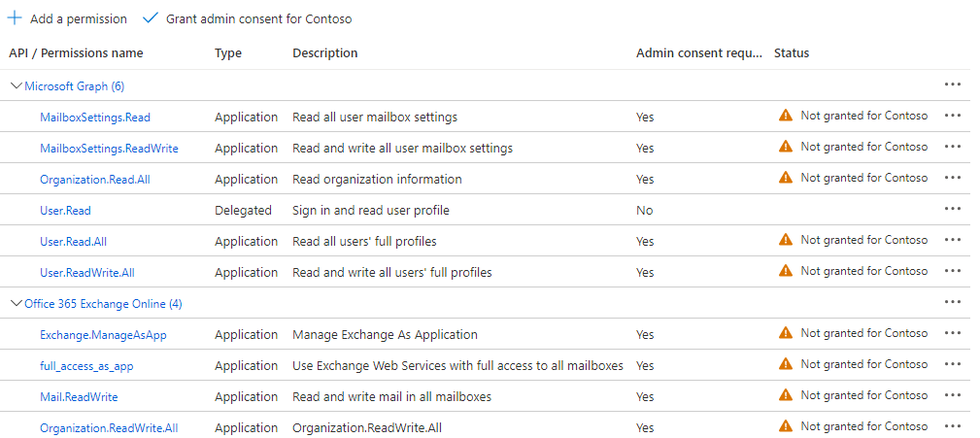
Task: Select the Organization.ReadWrite.All permission link
Action: [109, 427]
